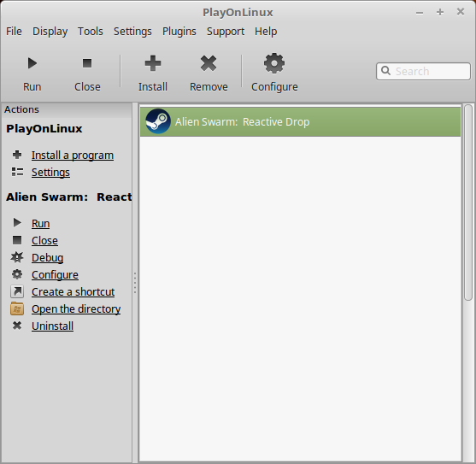Click the Steam icon of Alien Swarm entry
Viewport: 476px width, 464px height.
(x=158, y=121)
